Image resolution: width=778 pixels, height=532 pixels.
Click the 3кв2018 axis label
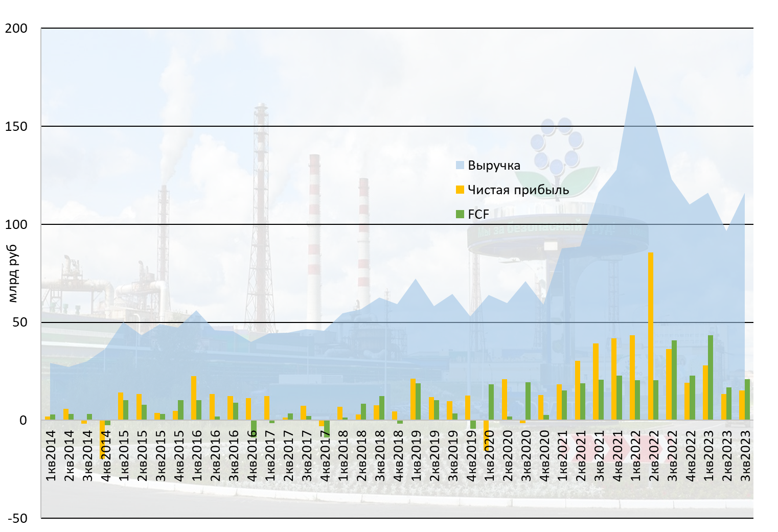click(x=379, y=455)
